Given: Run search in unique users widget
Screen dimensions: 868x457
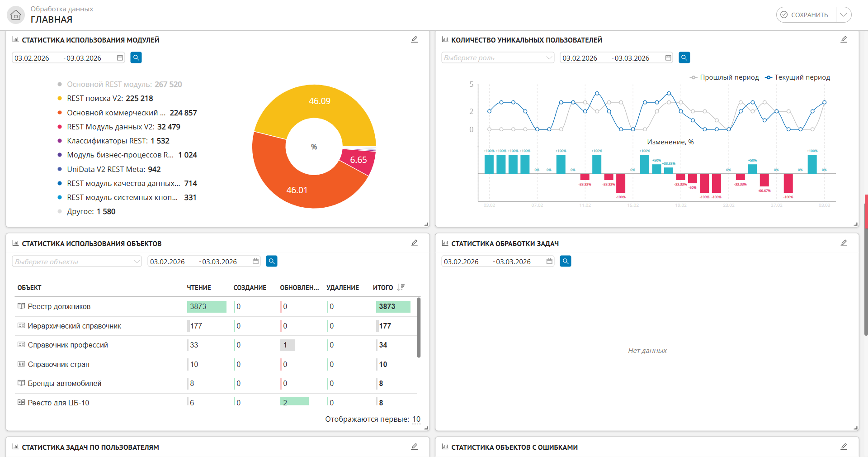Looking at the screenshot, I should coord(684,57).
